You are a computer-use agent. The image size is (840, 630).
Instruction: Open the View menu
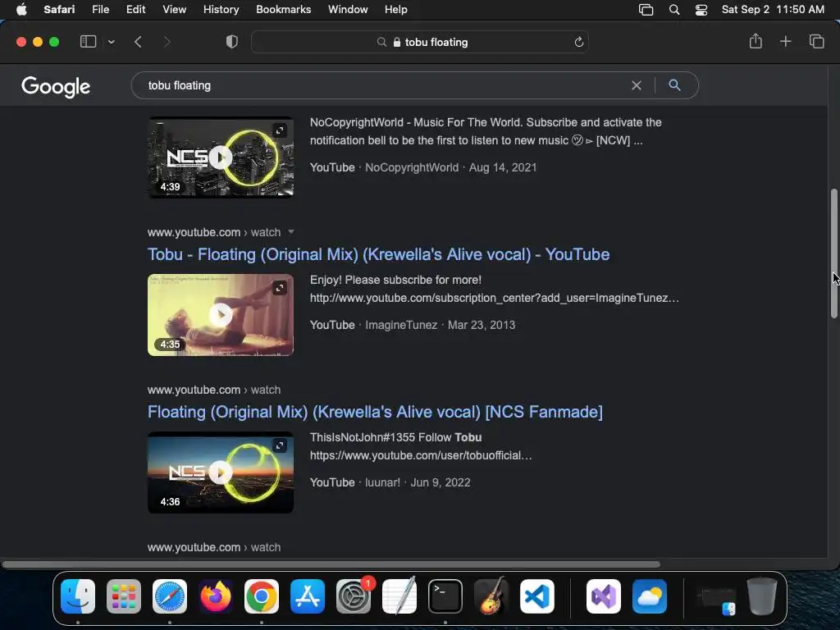[x=174, y=10]
